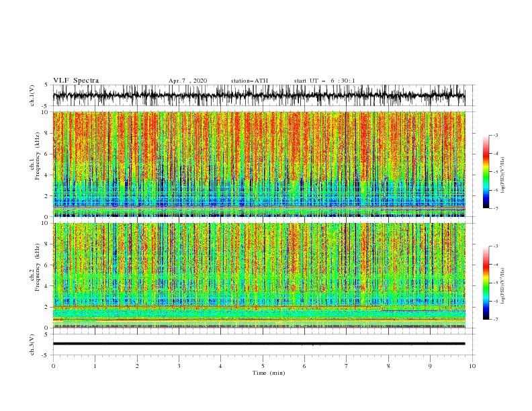The width and height of the screenshot is (532, 411).
Task: Click the "5" tick on the time axis
Action: point(263,366)
